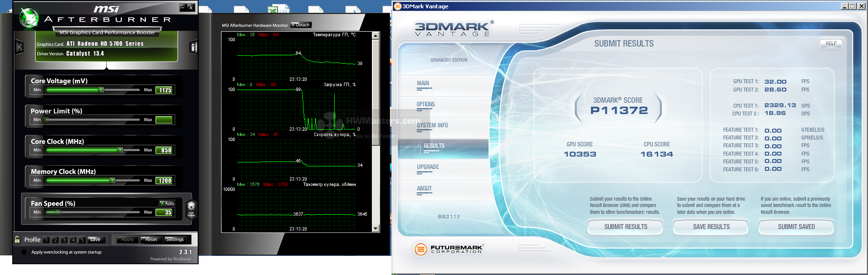Apply the overclocking settings
This screenshot has height=275, width=868.
128,240
